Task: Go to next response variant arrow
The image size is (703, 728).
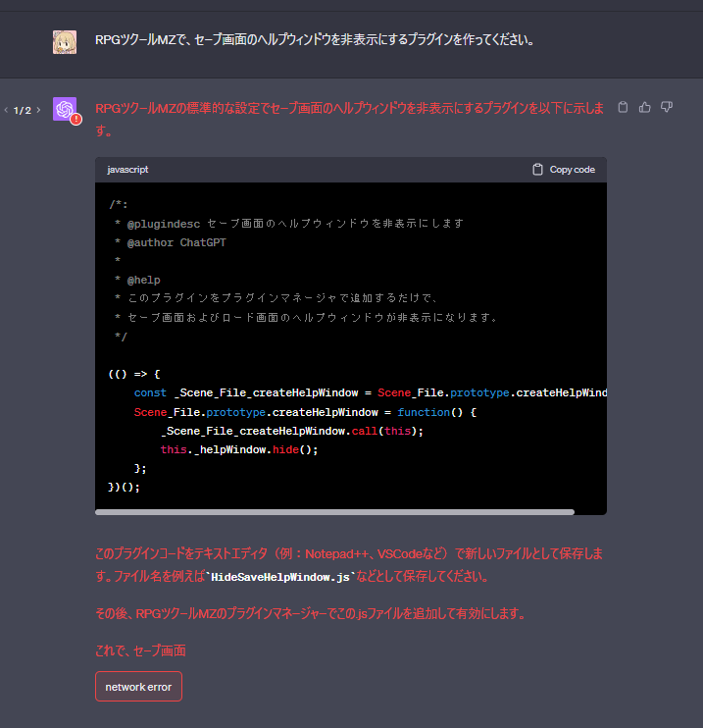Action: coord(38,110)
